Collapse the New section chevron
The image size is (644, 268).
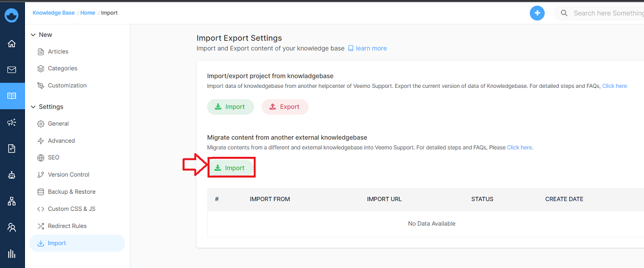[x=33, y=35]
